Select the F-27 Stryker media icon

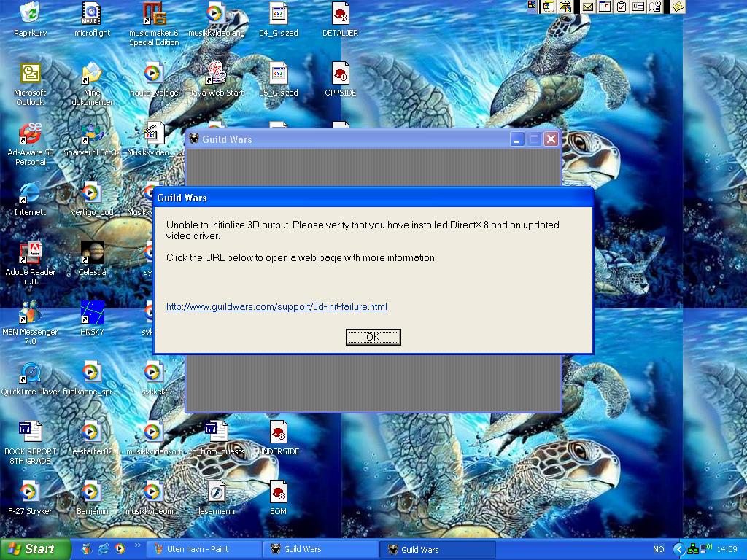click(x=31, y=498)
